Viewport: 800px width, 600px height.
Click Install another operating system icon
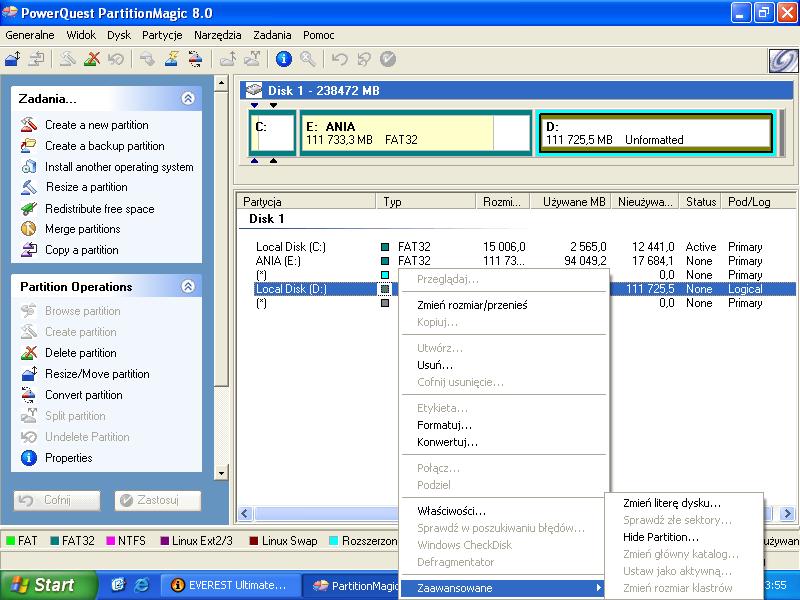pos(29,166)
